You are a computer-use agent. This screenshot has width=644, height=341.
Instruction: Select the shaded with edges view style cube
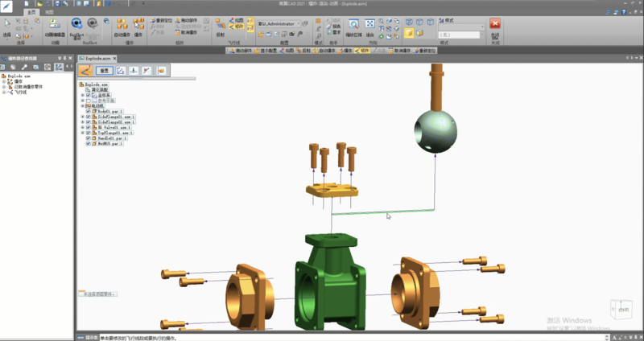tap(419, 33)
